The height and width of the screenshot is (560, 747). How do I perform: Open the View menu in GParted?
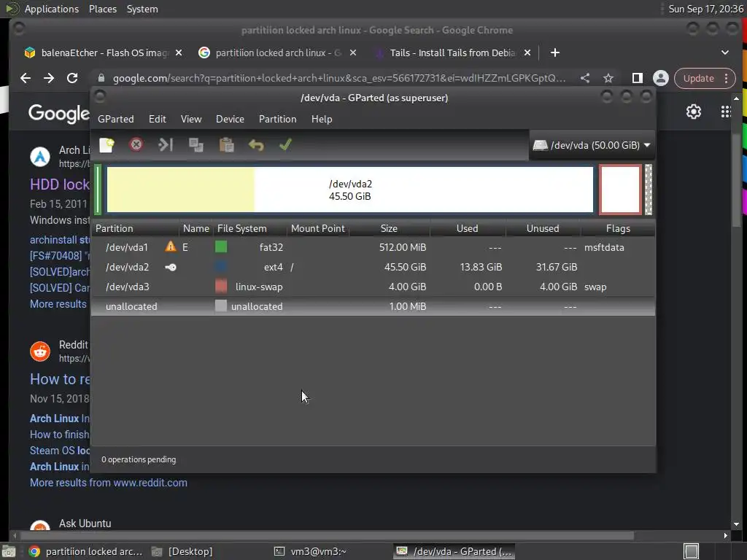click(x=191, y=119)
